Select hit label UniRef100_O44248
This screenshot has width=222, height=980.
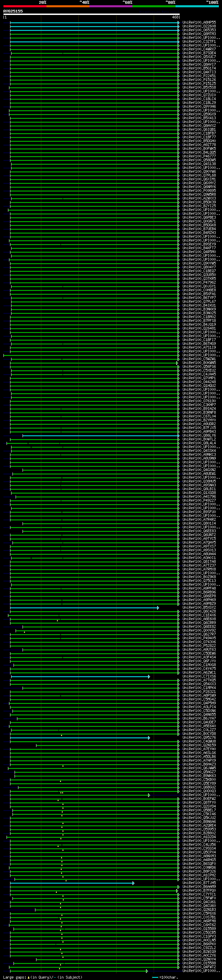pos(199,382)
